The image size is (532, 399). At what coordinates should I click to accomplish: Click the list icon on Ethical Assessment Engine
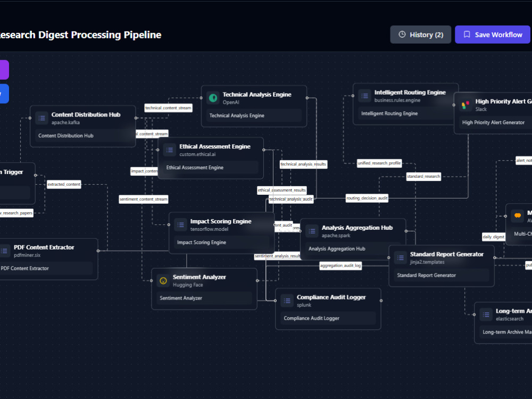[x=170, y=150]
